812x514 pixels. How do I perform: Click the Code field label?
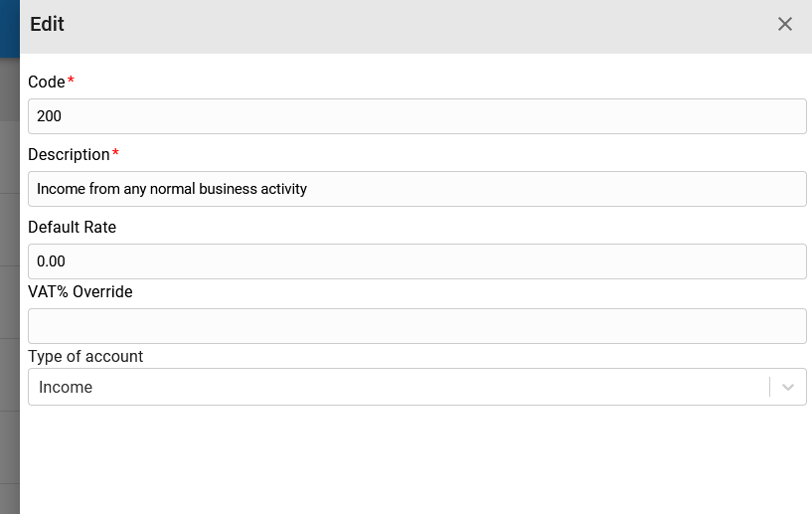[47, 82]
